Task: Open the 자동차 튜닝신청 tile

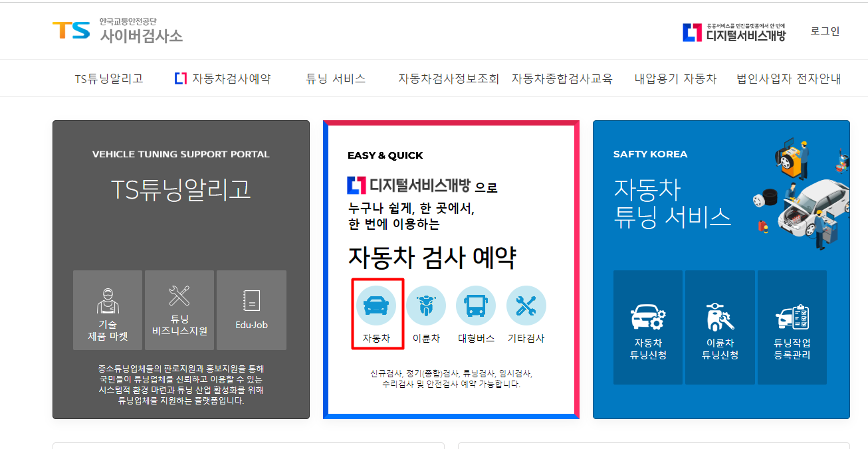Action: coord(648,327)
